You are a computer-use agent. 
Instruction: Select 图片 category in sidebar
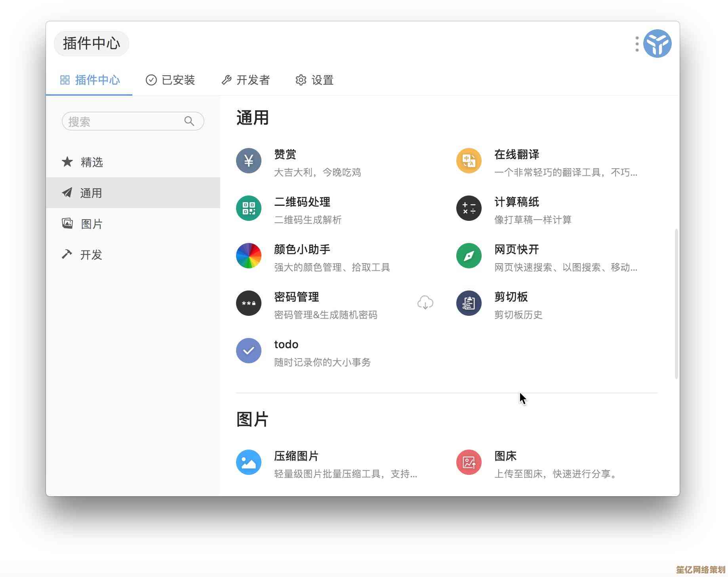(x=91, y=224)
